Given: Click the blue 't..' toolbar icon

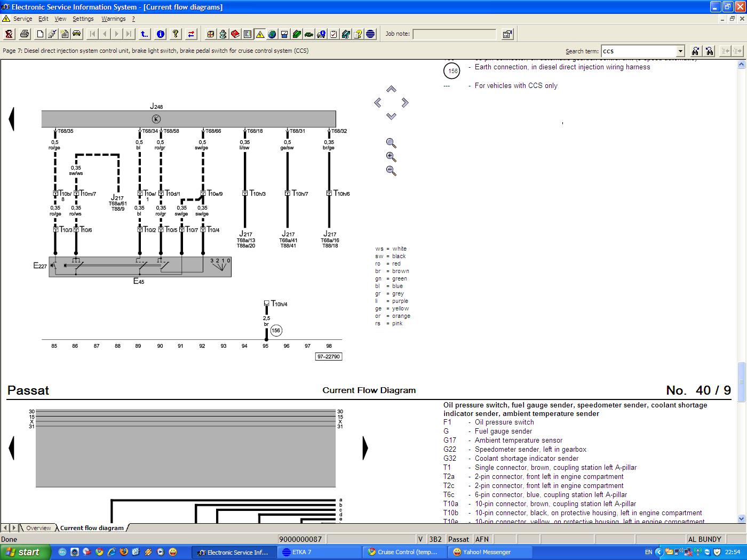Looking at the screenshot, I should 145,34.
